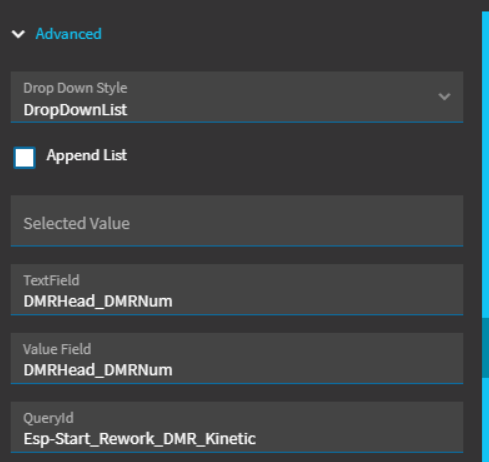Image resolution: width=489 pixels, height=462 pixels.
Task: Click the 'Drop Down Style' caption label
Action: coord(75,88)
